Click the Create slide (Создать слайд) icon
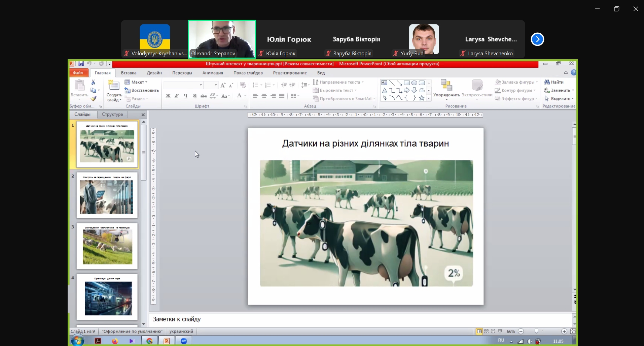The width and height of the screenshot is (644, 346). point(114,86)
